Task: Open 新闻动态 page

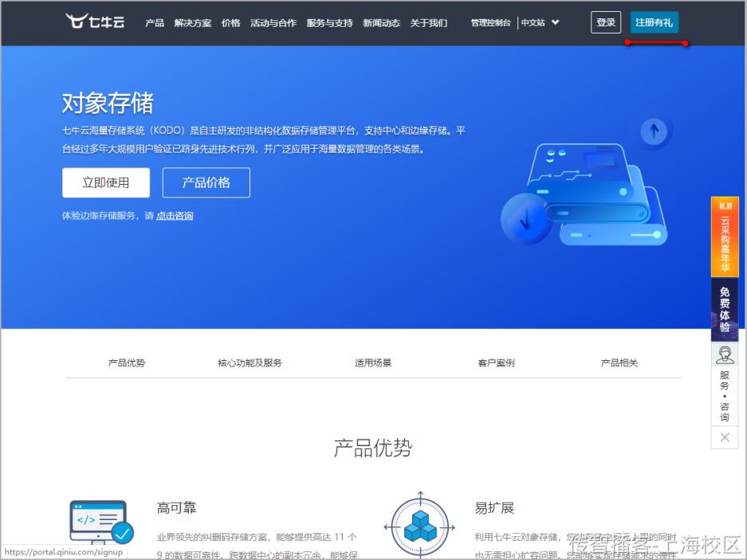Action: (x=381, y=23)
